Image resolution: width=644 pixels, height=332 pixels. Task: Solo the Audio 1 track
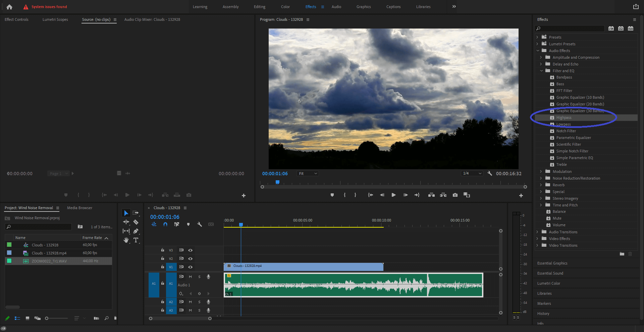coord(199,277)
